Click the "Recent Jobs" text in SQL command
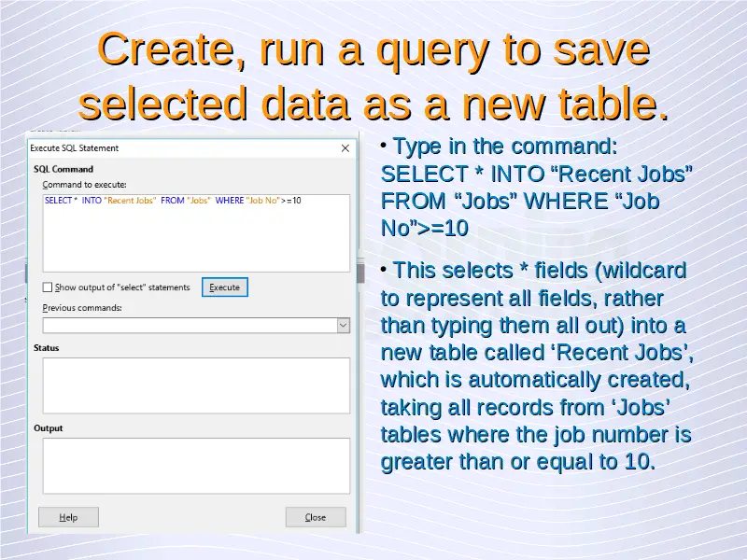 [130, 201]
